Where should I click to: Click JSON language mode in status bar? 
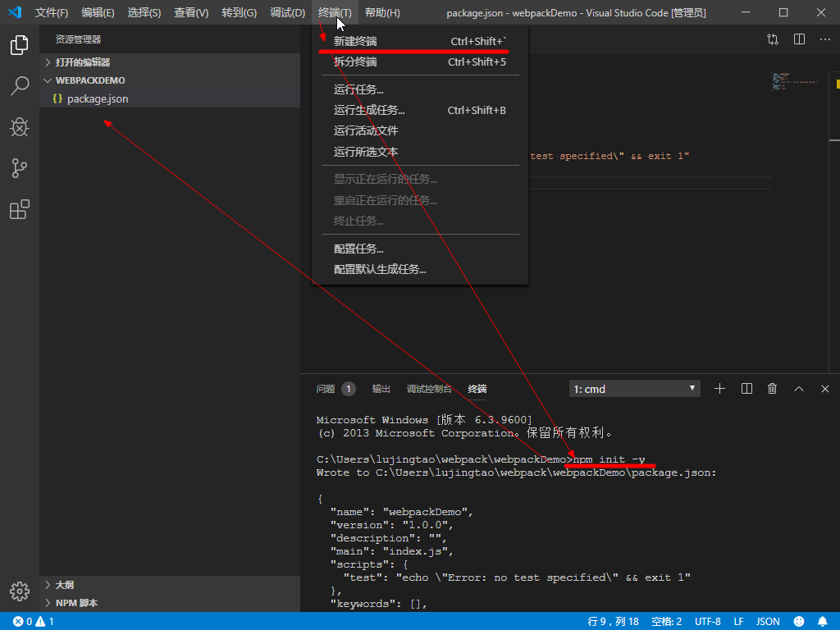[768, 622]
